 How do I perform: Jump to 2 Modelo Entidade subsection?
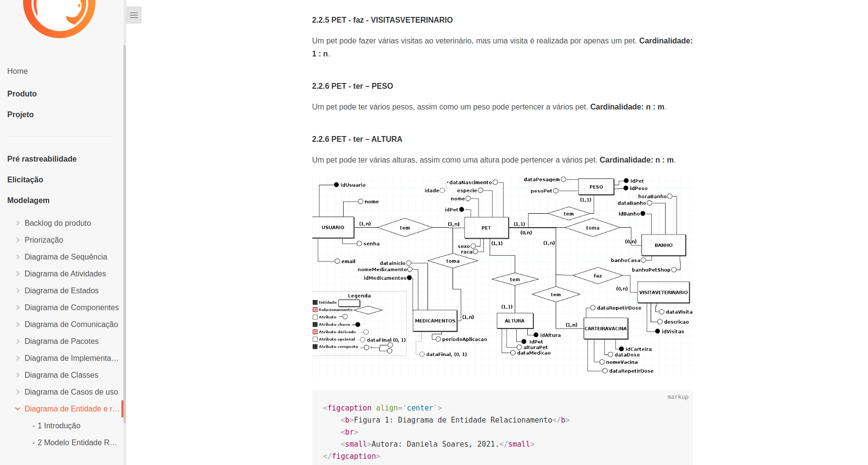(x=75, y=442)
